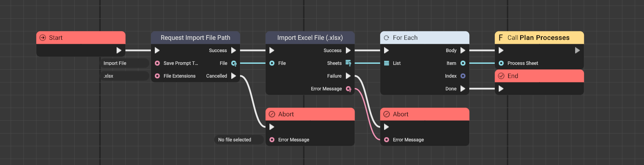The width and height of the screenshot is (644, 165).
Task: Select the Import Excel File (.xlsx) node header
Action: point(310,38)
